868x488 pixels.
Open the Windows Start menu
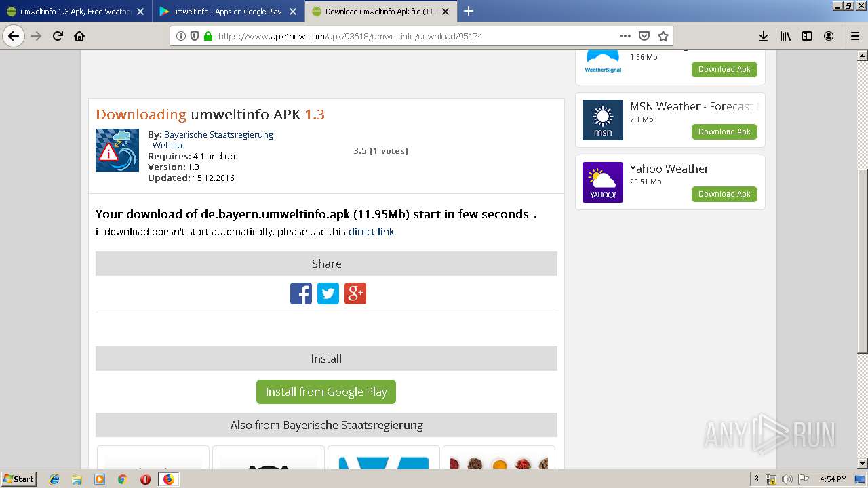coord(19,479)
